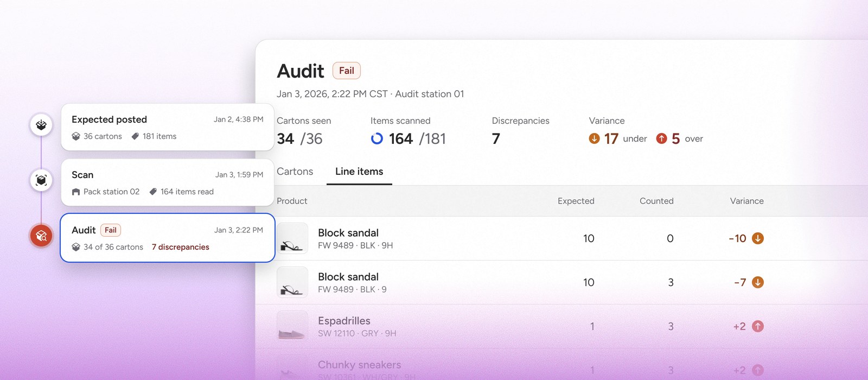This screenshot has height=380, width=868.
Task: Click the Fail badge in the Audit card
Action: (x=111, y=230)
